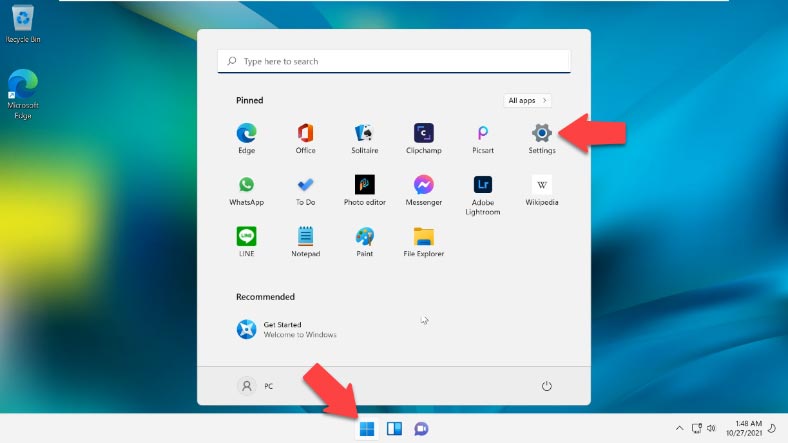The height and width of the screenshot is (443, 788).
Task: Show hidden system tray icons
Action: 679,428
